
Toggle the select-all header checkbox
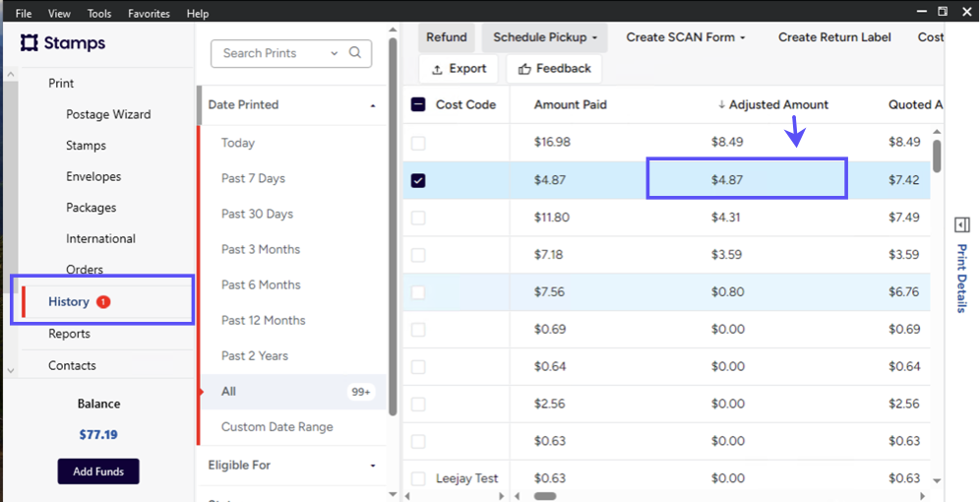coord(418,104)
